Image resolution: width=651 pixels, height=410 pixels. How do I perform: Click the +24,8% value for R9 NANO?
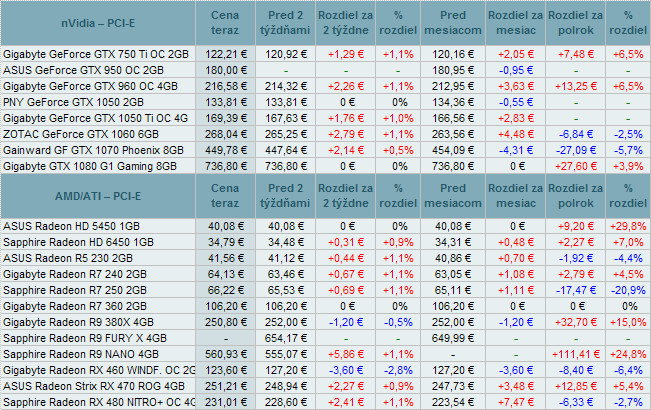628,354
